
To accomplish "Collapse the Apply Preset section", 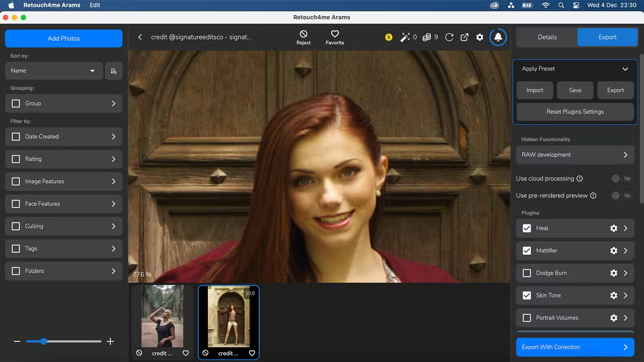I will click(625, 69).
